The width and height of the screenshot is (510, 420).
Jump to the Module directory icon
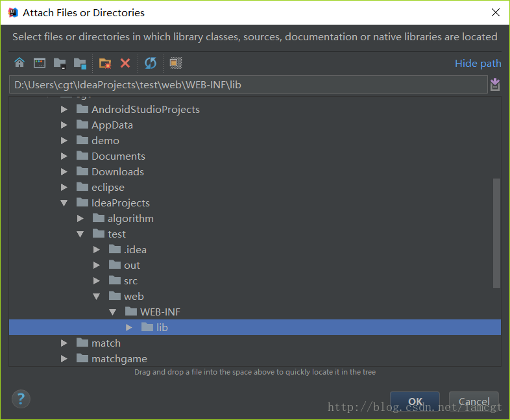coord(80,63)
